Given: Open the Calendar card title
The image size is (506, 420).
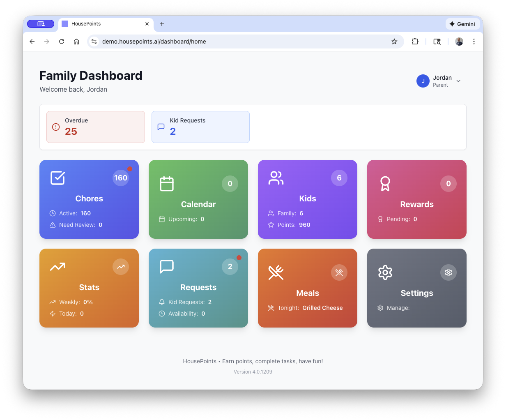Looking at the screenshot, I should click(x=198, y=204).
